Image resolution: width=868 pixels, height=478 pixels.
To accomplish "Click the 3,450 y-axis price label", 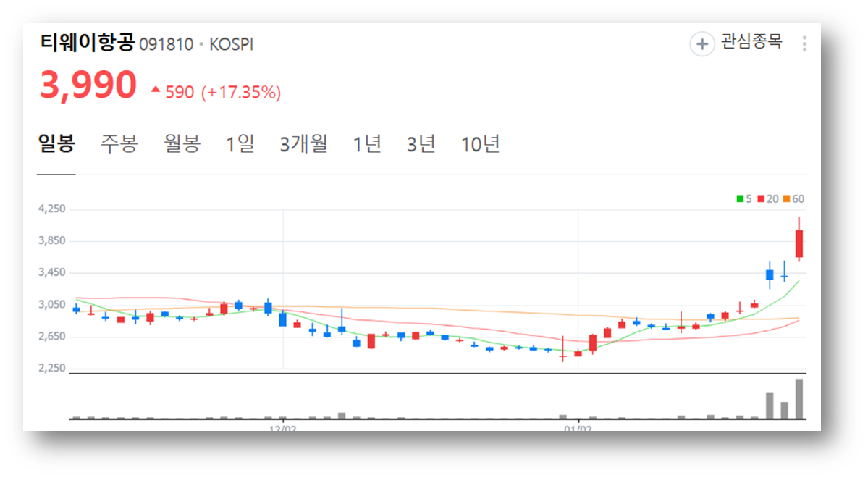I will 51,272.
